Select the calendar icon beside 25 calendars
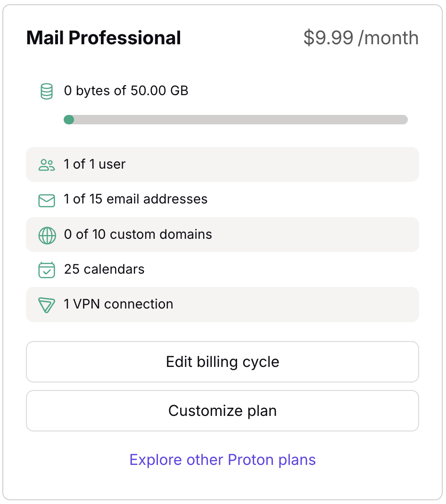Image resolution: width=446 pixels, height=504 pixels. pos(46,269)
